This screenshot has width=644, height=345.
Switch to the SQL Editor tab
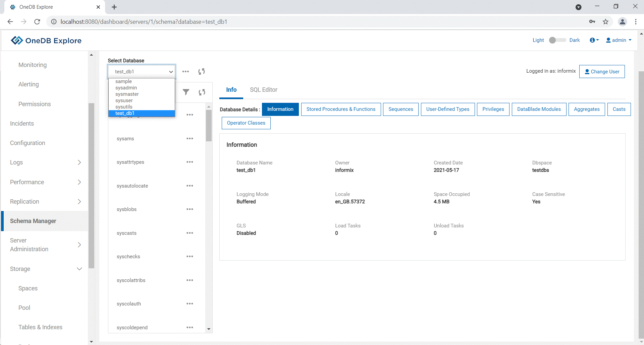[x=263, y=90]
